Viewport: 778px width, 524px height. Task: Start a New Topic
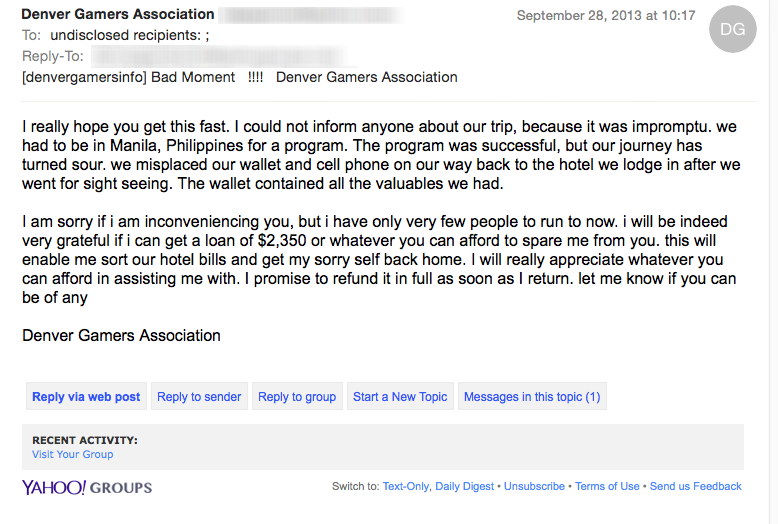400,396
